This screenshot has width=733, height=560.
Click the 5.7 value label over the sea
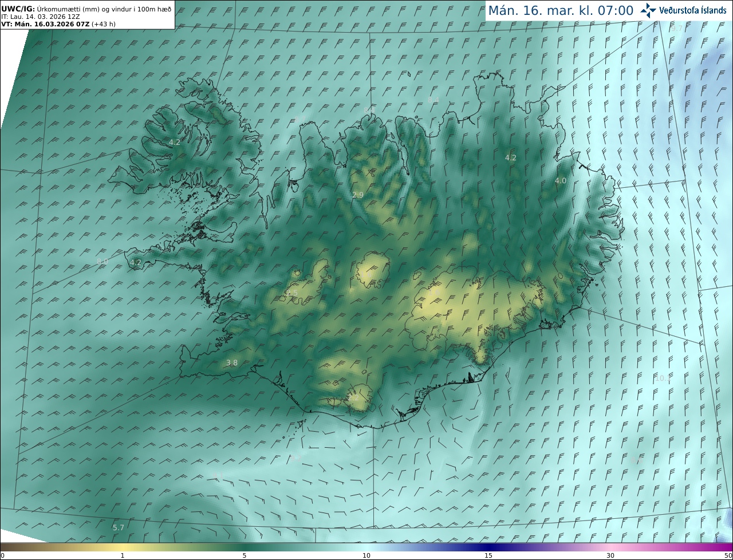(x=119, y=527)
